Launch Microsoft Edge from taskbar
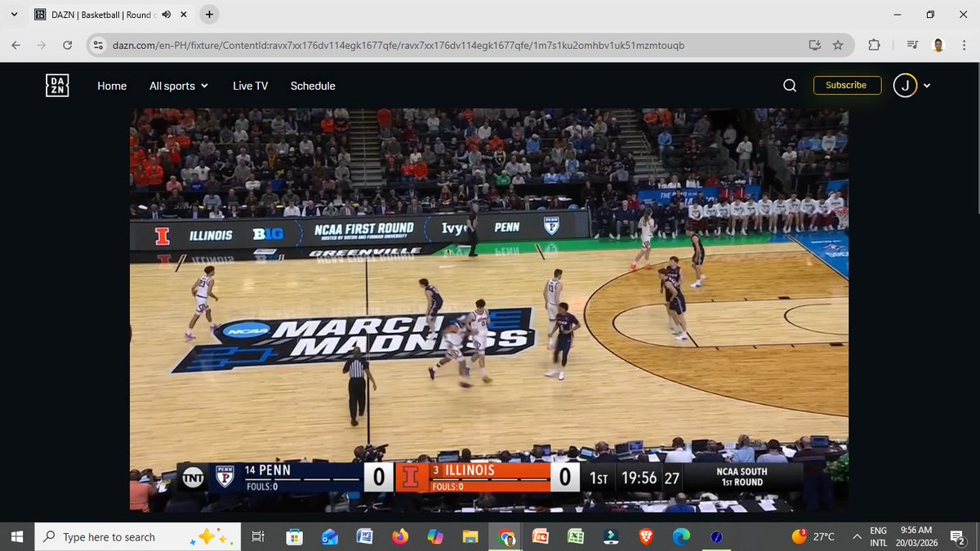 coord(680,536)
